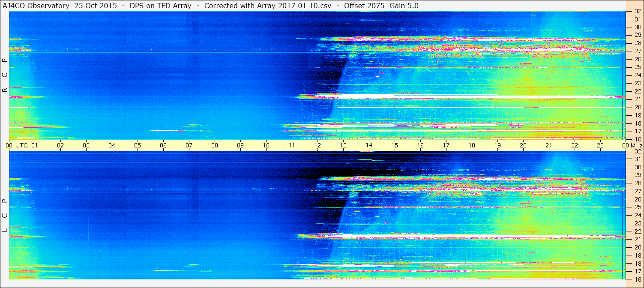The image size is (644, 288).
Task: Click 32 MHz label on RCP frequency scale
Action: coord(637,12)
